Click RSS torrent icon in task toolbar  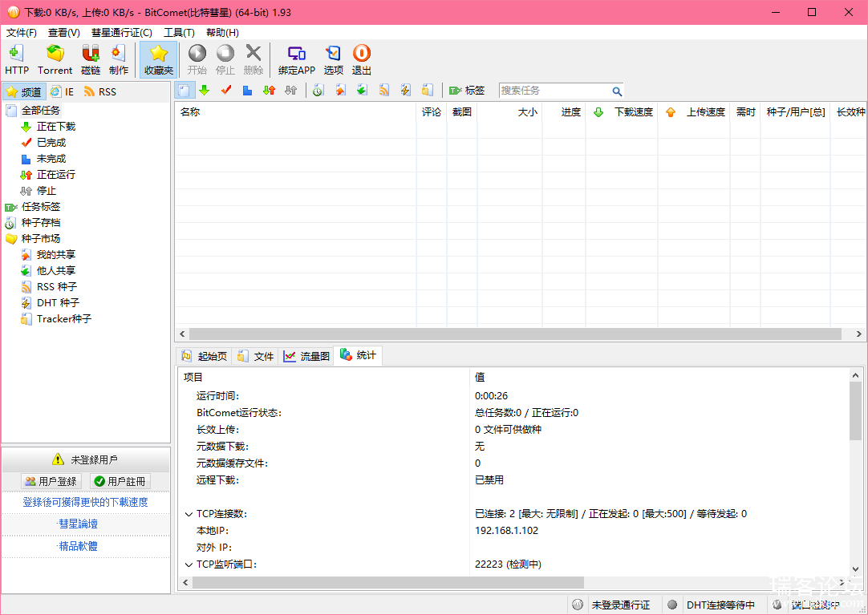[384, 90]
